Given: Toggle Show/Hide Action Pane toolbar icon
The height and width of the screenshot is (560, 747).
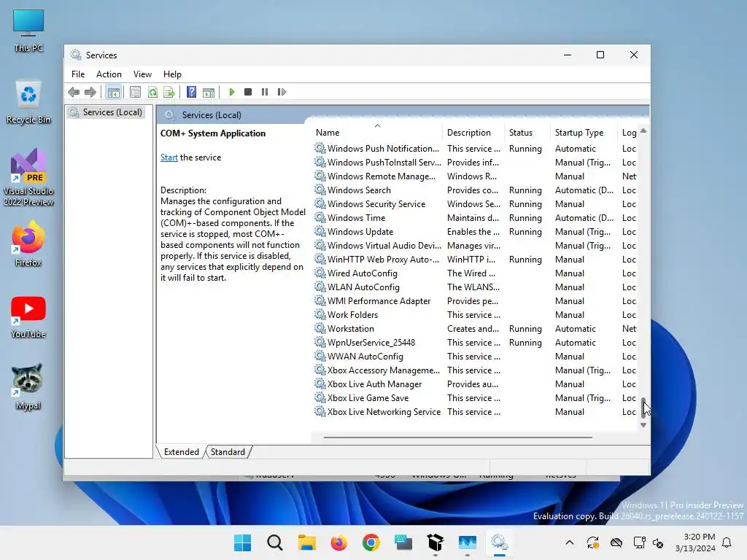Looking at the screenshot, I should pyautogui.click(x=209, y=92).
